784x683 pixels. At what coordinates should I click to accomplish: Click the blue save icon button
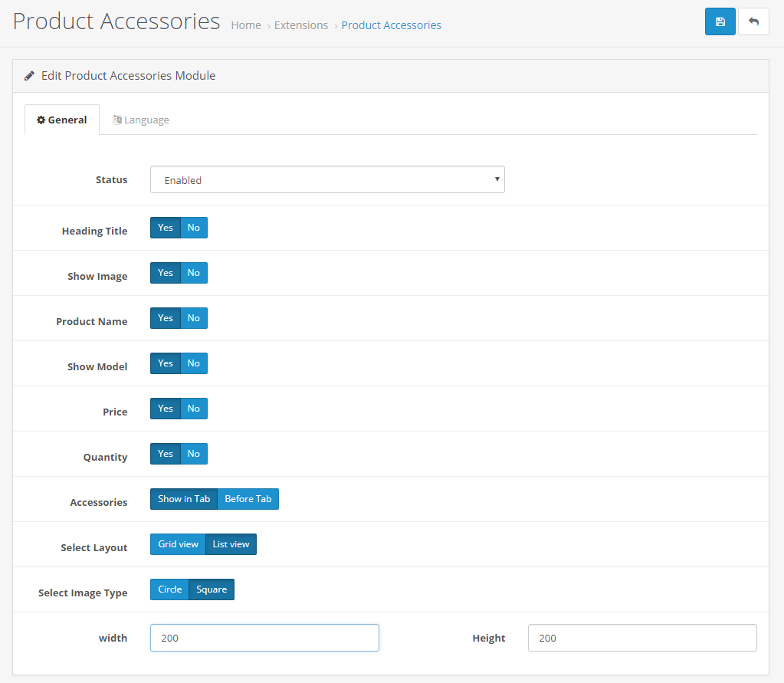coord(720,21)
